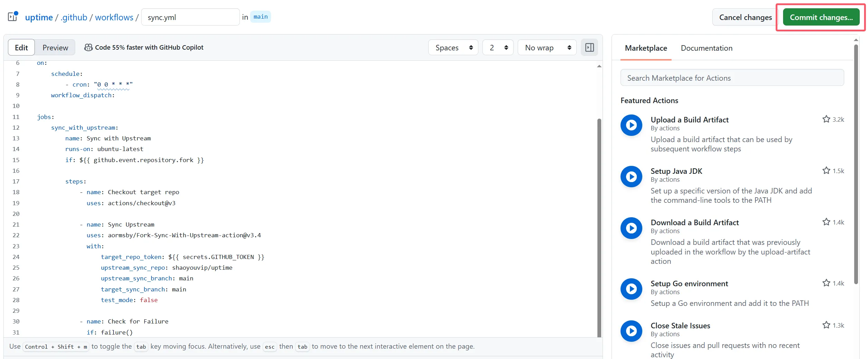This screenshot has width=868, height=359.
Task: Select the Edit mode toggle
Action: pyautogui.click(x=21, y=48)
